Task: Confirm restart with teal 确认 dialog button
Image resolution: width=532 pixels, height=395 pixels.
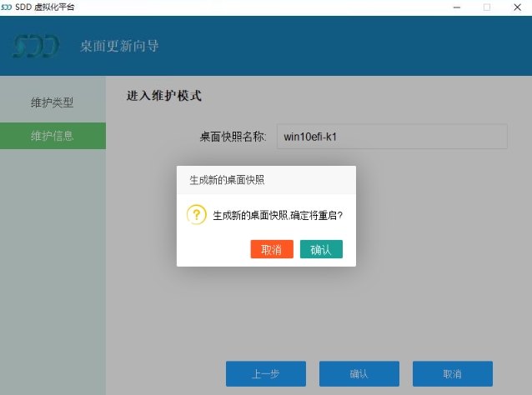Action: pyautogui.click(x=321, y=249)
